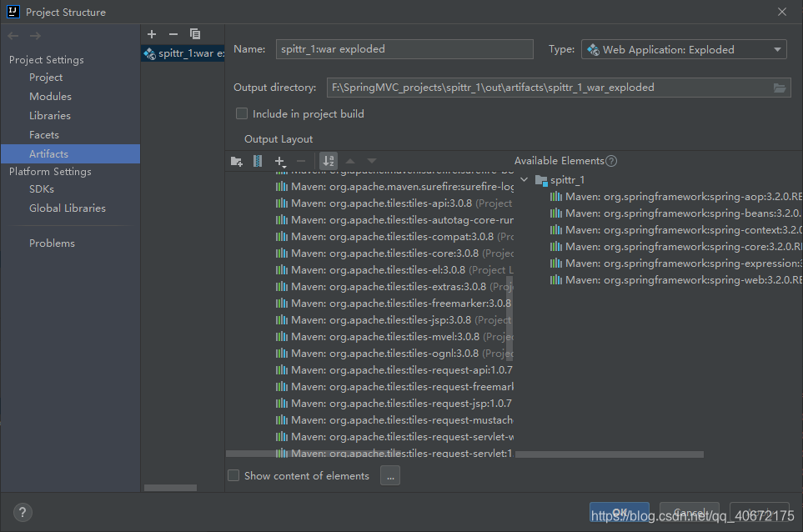Click the Available Elements help icon
The height and width of the screenshot is (532, 803).
click(x=611, y=161)
